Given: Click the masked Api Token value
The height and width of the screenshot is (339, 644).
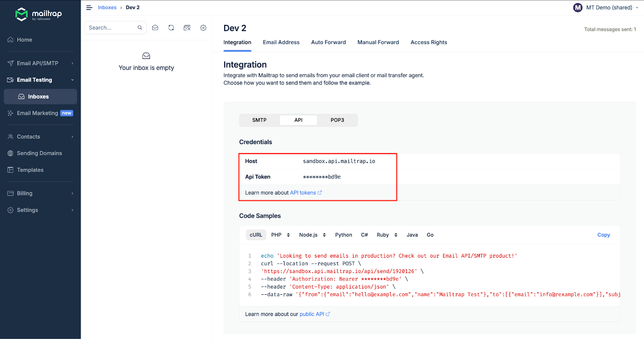Looking at the screenshot, I should tap(322, 177).
